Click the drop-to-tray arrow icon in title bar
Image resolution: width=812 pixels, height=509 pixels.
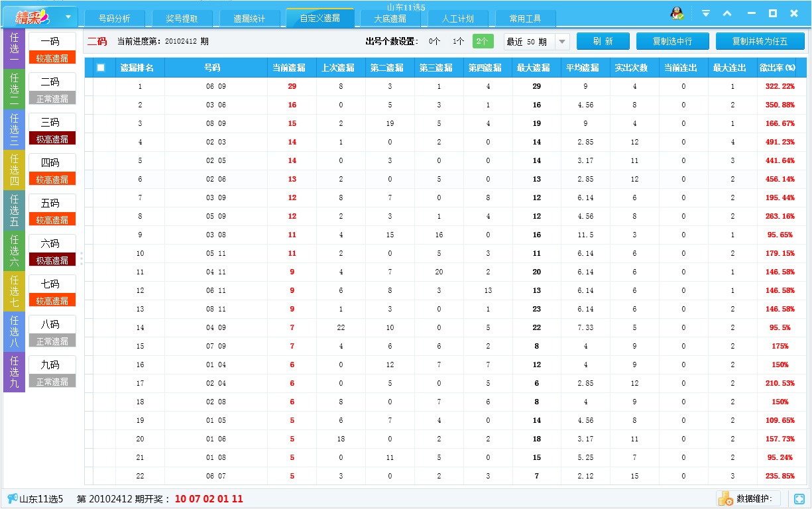point(705,13)
